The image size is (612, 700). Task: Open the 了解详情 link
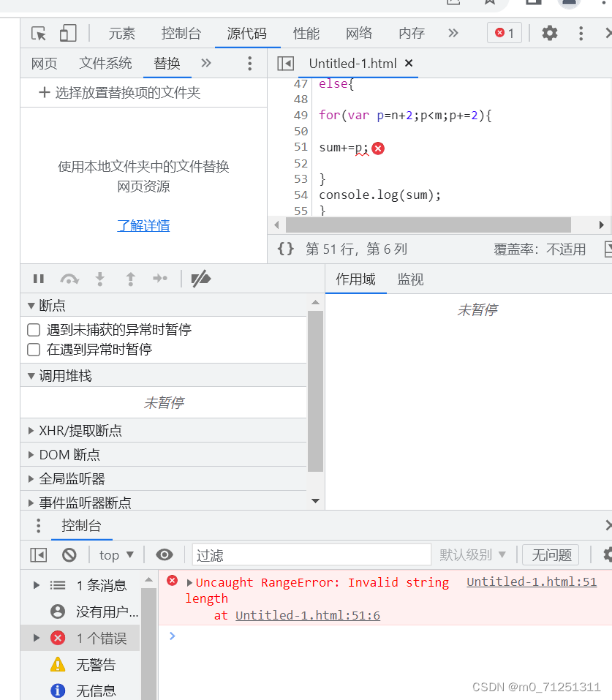click(x=143, y=225)
